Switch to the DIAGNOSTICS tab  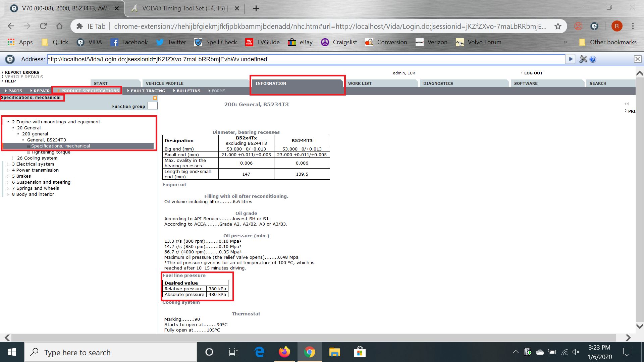(x=438, y=83)
